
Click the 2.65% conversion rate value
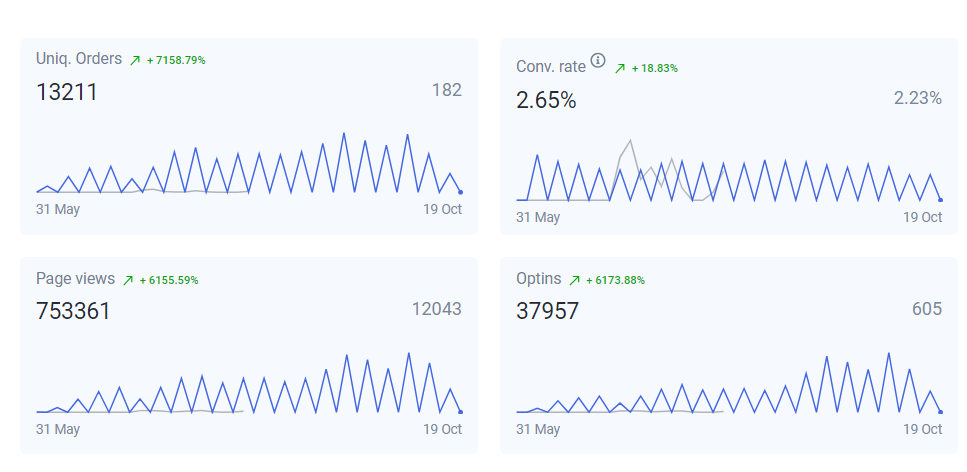pyautogui.click(x=546, y=100)
